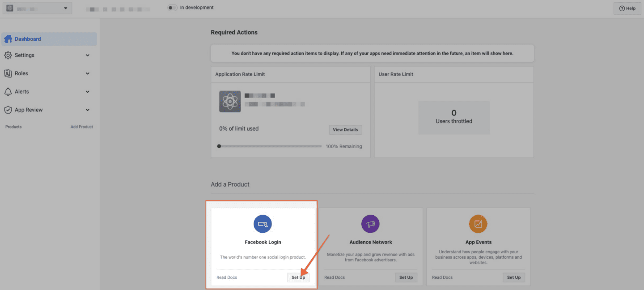Click Set Up for Facebook Login
644x290 pixels.
pos(298,277)
